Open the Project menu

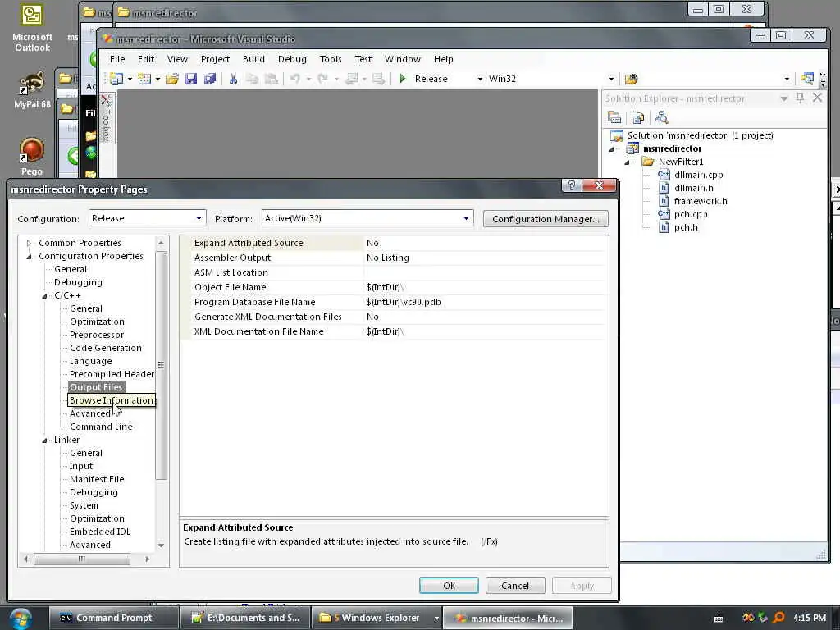215,59
